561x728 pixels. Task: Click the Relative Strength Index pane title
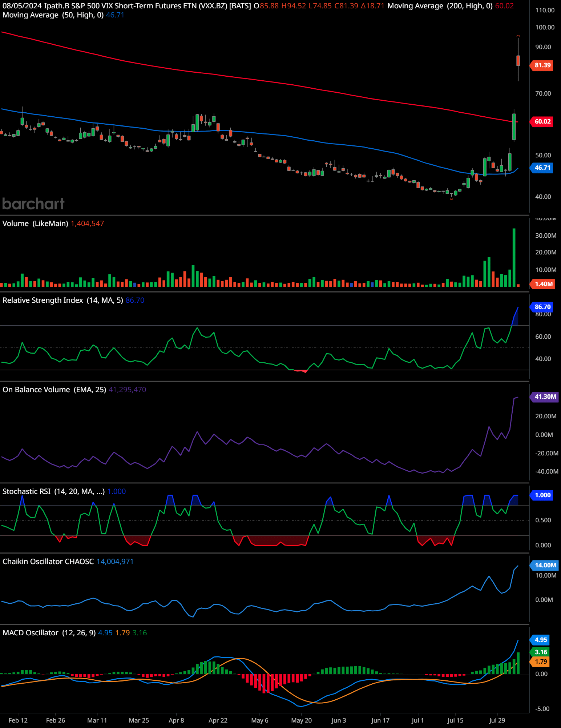(x=63, y=300)
